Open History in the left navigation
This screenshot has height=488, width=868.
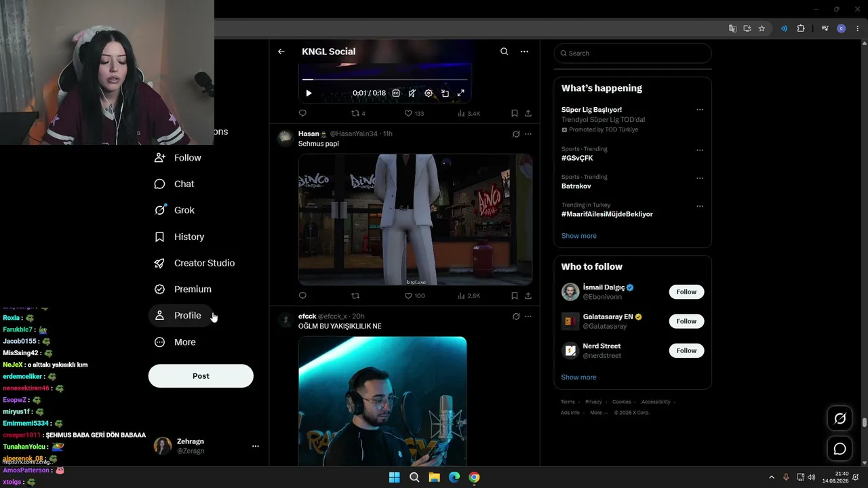tap(180, 237)
